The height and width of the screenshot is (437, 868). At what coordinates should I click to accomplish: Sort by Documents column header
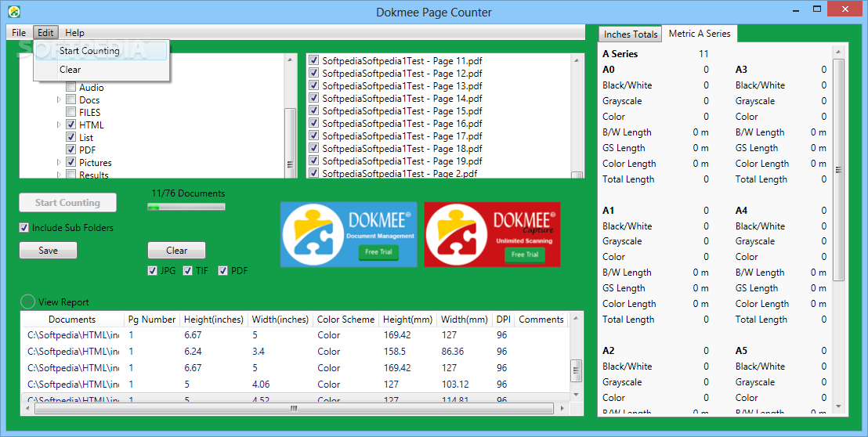[72, 320]
